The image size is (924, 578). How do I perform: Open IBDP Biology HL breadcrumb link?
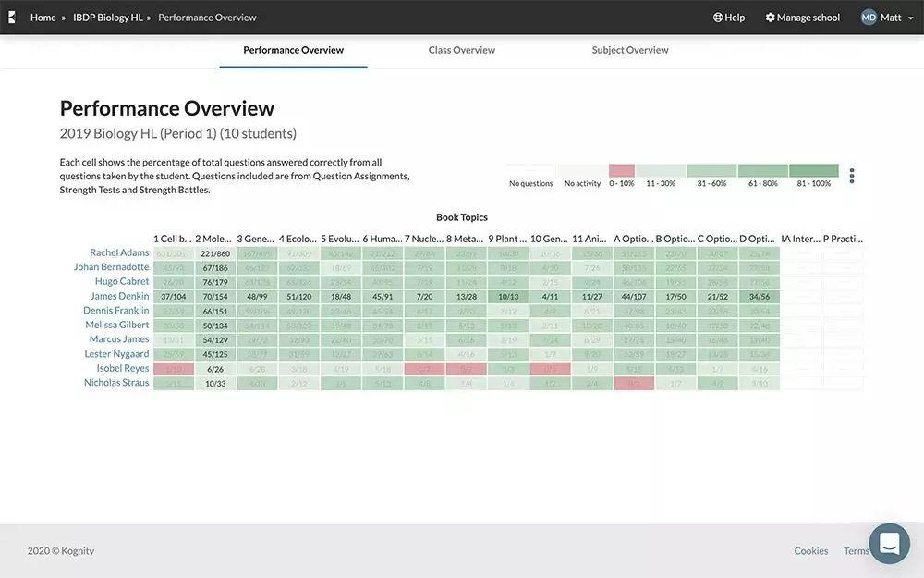(108, 18)
